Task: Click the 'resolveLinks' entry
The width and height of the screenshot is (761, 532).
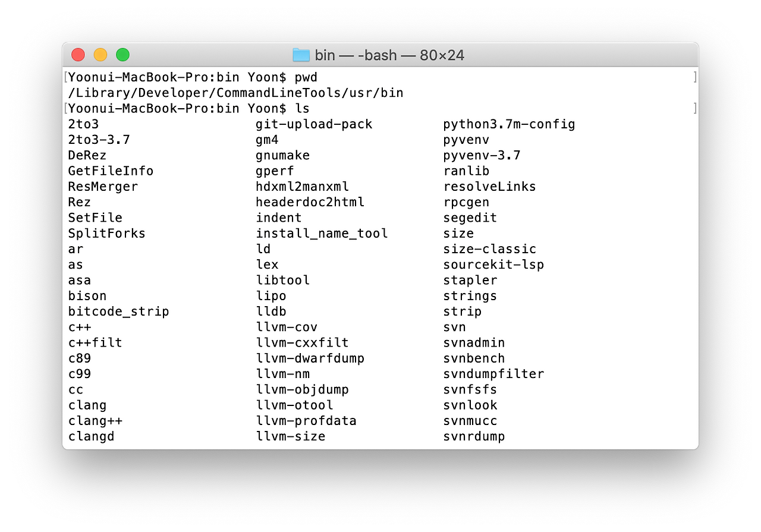Action: pos(490,187)
